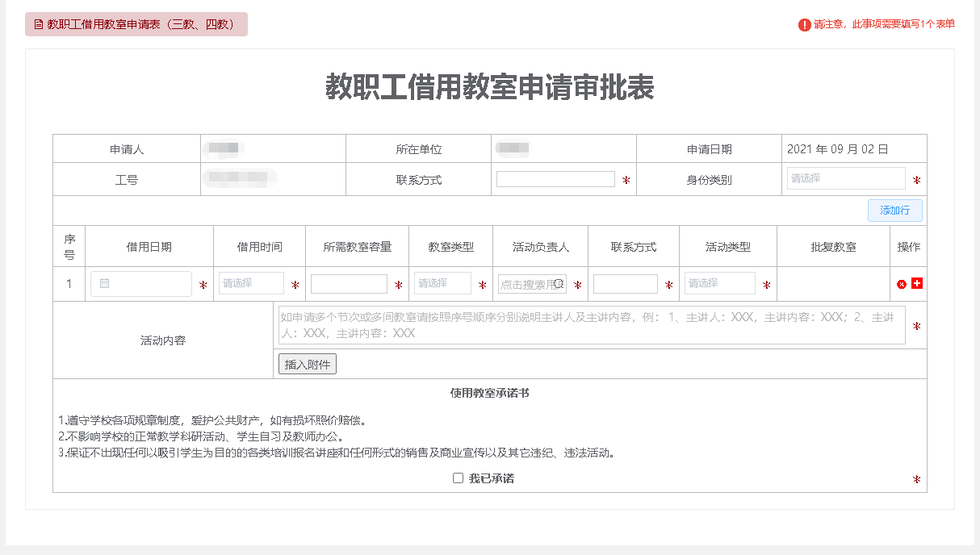Click the red delete row icon

tap(902, 284)
